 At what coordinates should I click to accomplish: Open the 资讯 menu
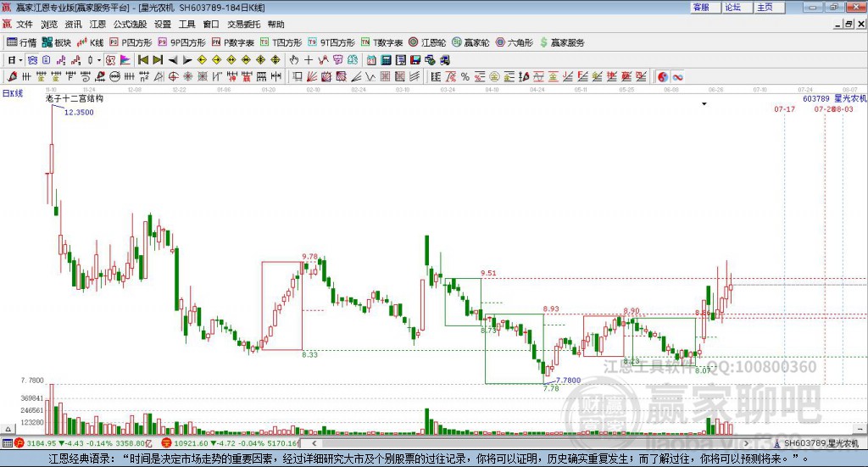[73, 25]
